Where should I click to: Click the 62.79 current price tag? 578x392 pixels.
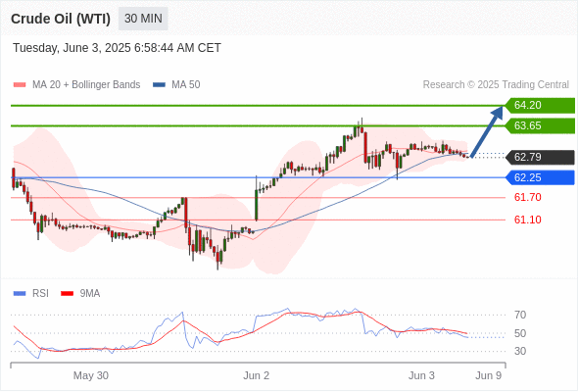pyautogui.click(x=540, y=157)
